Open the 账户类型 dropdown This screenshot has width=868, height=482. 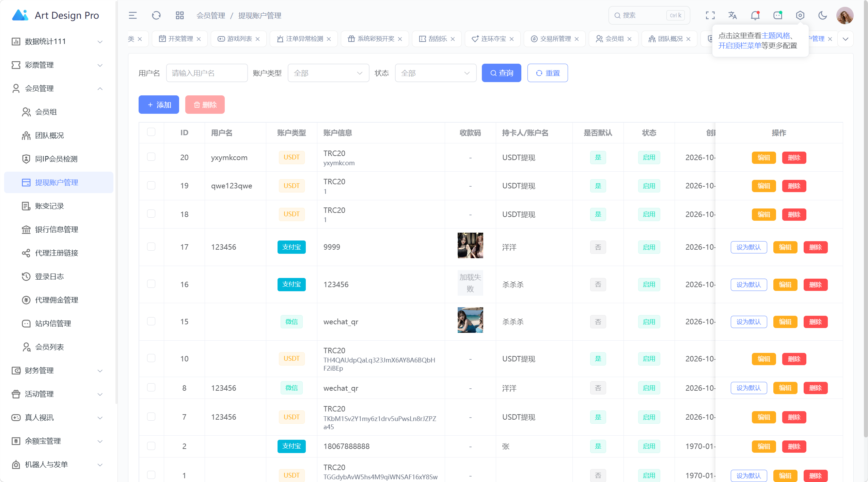pyautogui.click(x=328, y=73)
